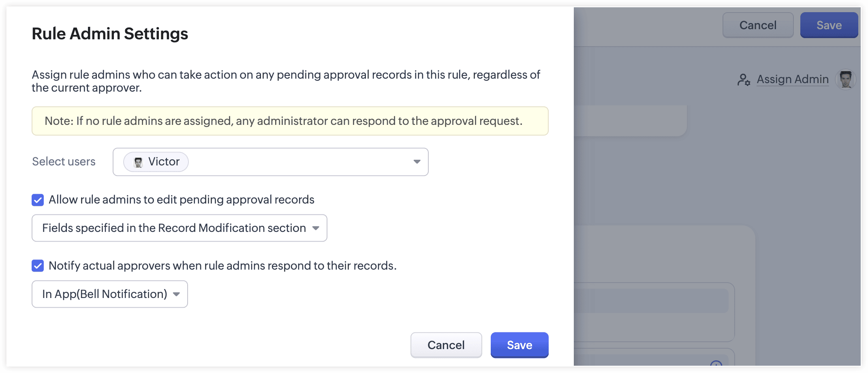
Task: Click Save in the background page header
Action: (829, 25)
